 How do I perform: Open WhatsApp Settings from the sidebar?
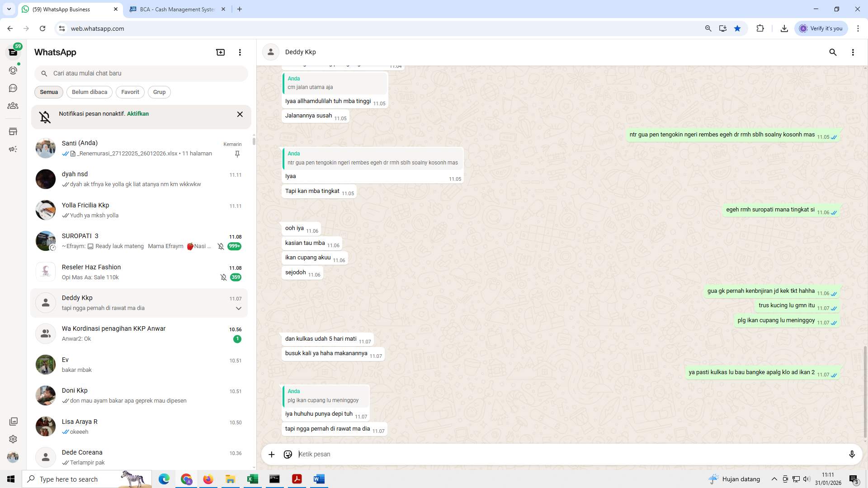tap(13, 439)
